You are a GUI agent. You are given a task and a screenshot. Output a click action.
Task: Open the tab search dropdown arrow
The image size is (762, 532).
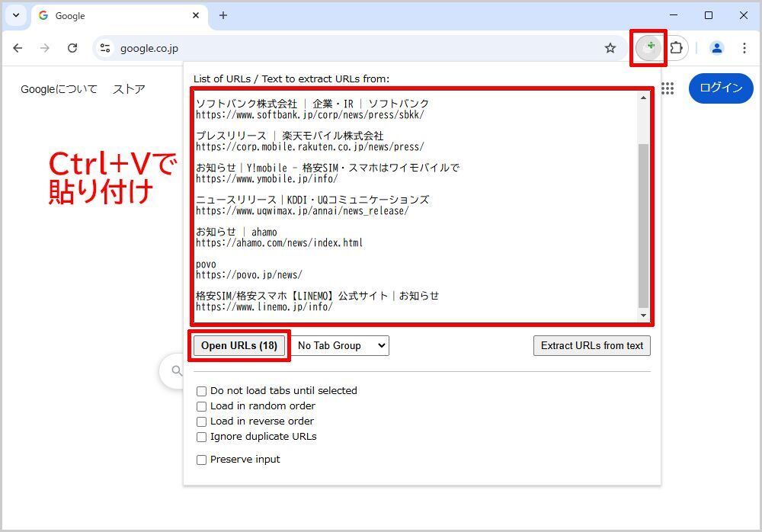(16, 15)
